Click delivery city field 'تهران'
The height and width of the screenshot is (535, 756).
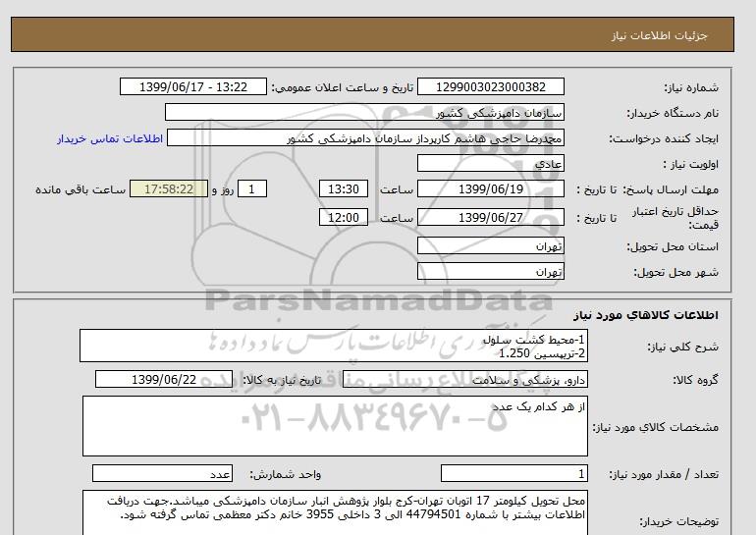tap(490, 271)
